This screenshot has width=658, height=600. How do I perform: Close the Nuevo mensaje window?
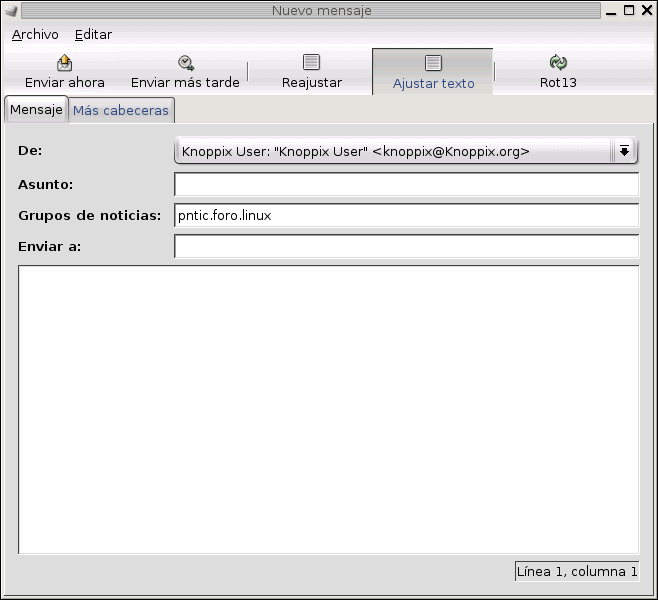pos(645,11)
